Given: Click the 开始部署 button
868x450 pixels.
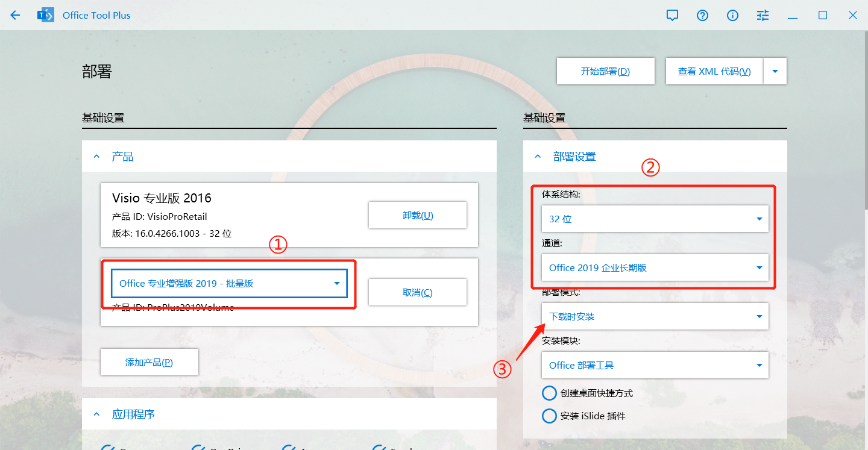Looking at the screenshot, I should pyautogui.click(x=605, y=71).
